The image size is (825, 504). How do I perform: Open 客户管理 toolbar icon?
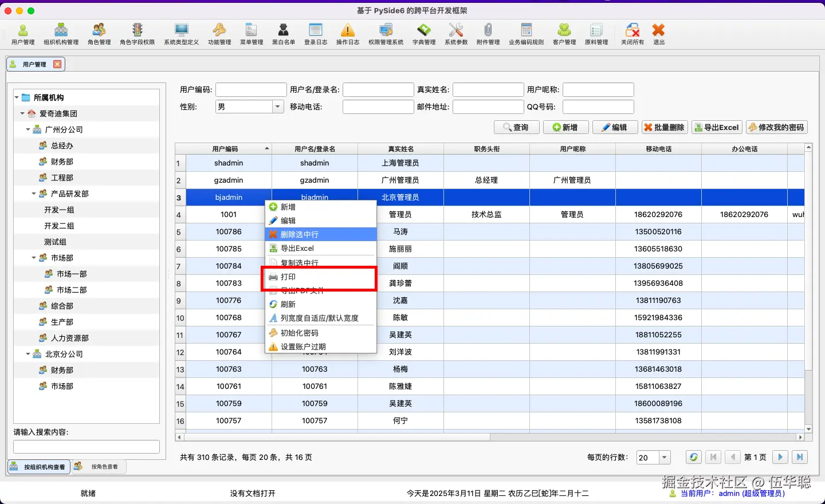click(564, 34)
